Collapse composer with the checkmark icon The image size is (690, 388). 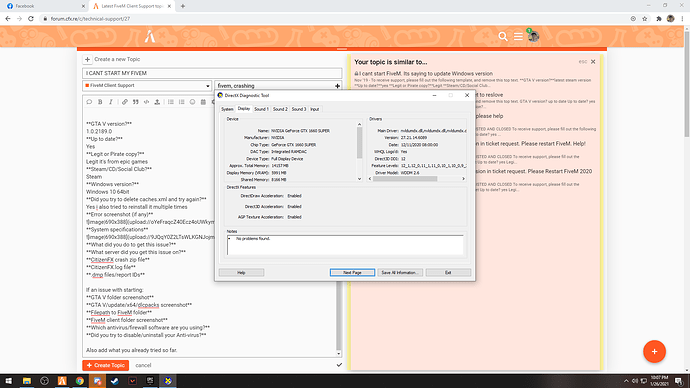(339, 365)
